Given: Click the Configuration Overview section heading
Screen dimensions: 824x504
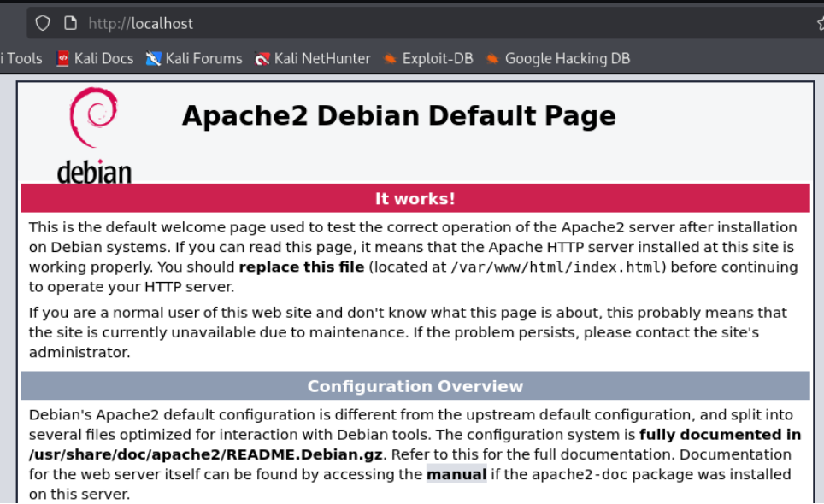Looking at the screenshot, I should tap(415, 386).
